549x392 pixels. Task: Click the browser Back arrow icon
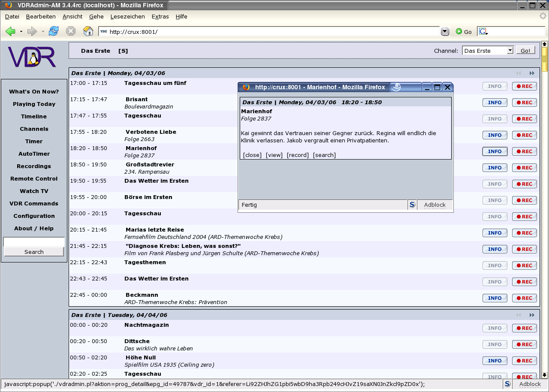pyautogui.click(x=10, y=31)
